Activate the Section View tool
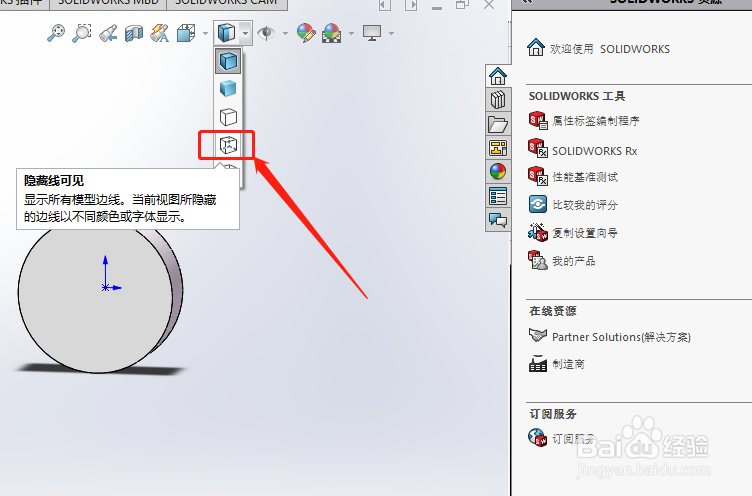 [x=134, y=34]
